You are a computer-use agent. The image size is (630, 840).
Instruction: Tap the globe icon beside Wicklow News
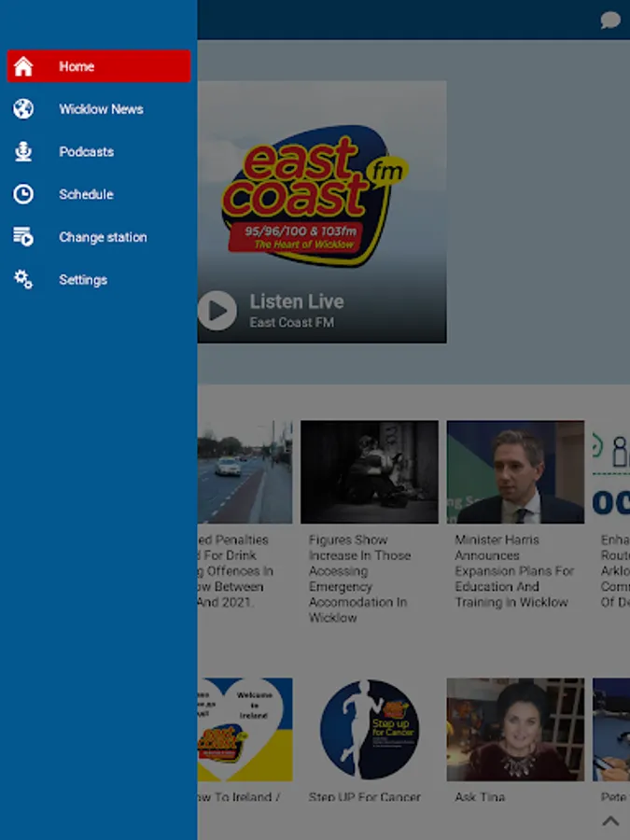click(23, 109)
